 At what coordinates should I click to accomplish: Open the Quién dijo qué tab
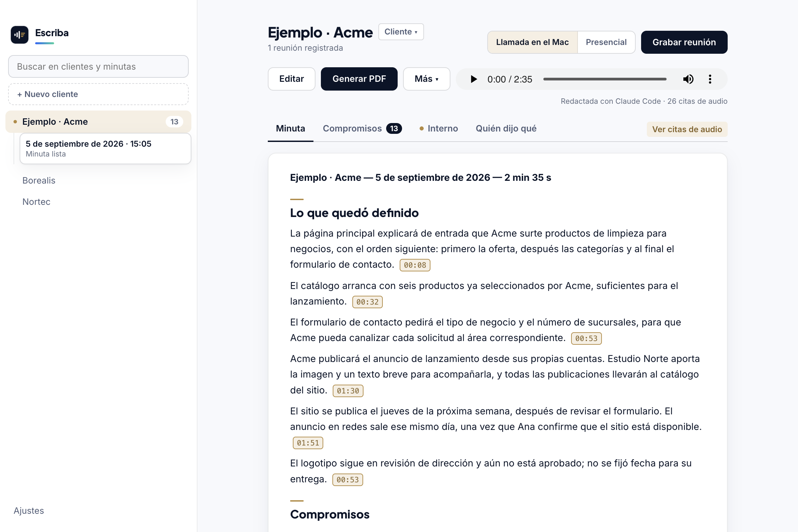click(506, 128)
